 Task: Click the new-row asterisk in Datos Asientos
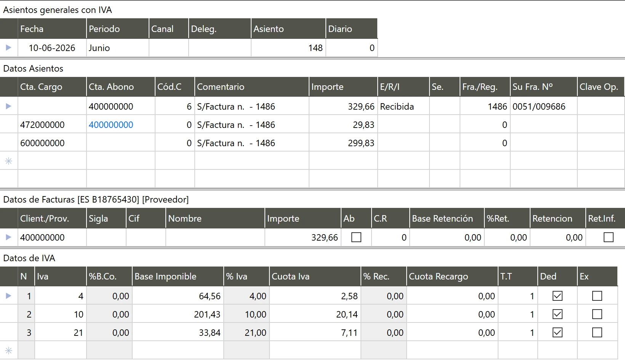click(8, 161)
